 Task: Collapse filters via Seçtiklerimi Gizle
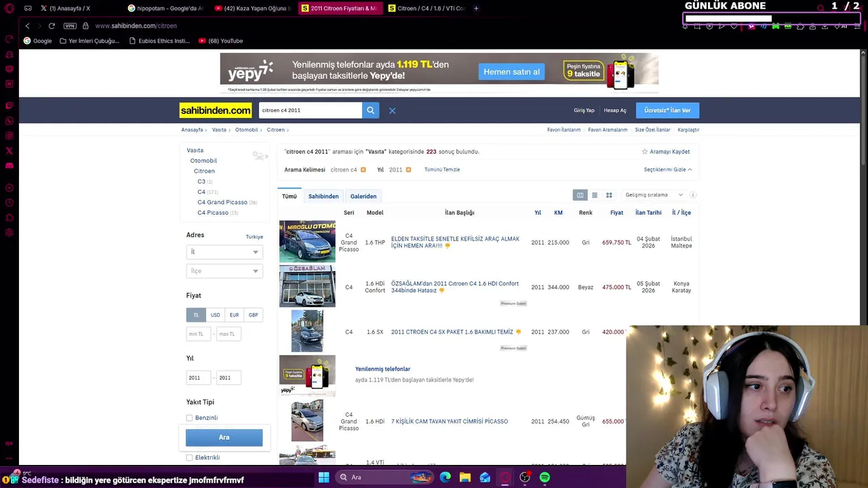tap(668, 169)
